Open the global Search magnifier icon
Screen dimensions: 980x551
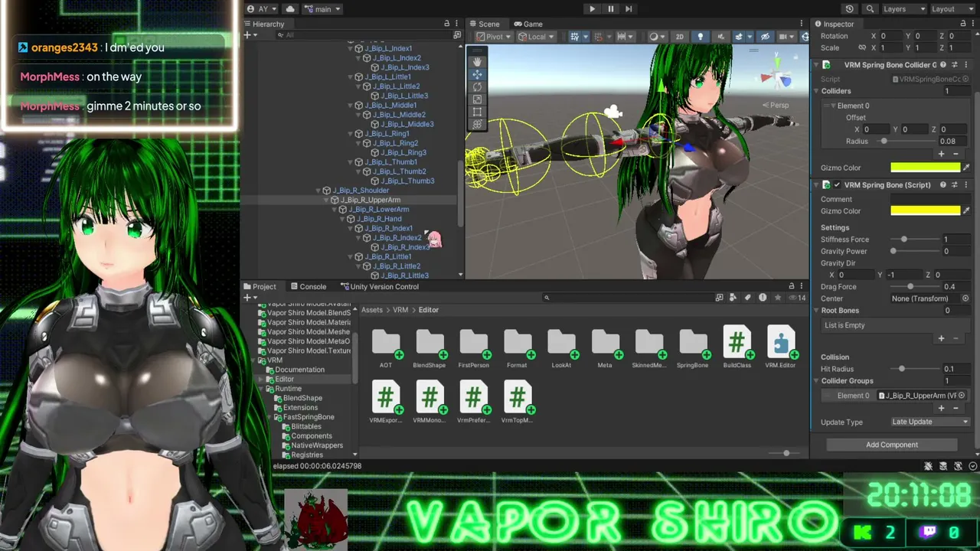coord(870,9)
